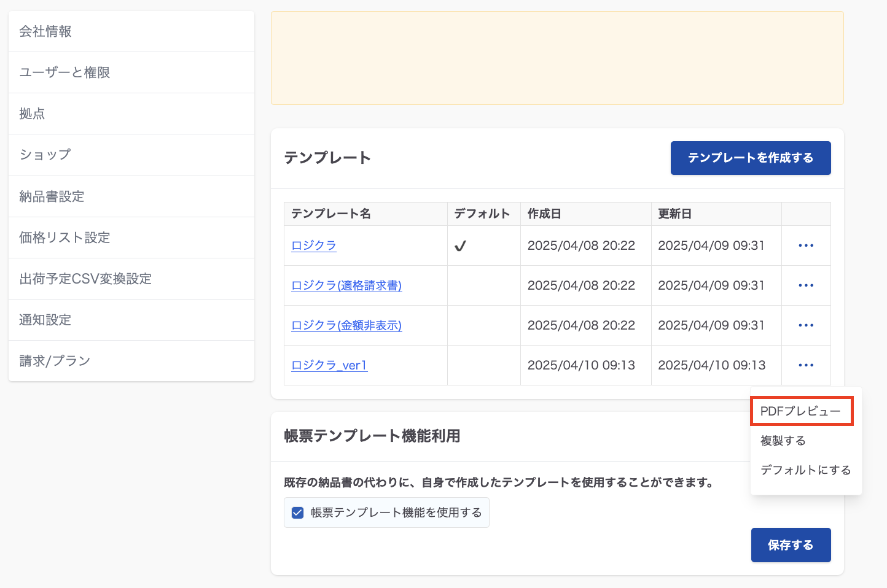Viewport: 887px width, 588px height.
Task: Choose 複製する in the dropdown menu
Action: [783, 441]
